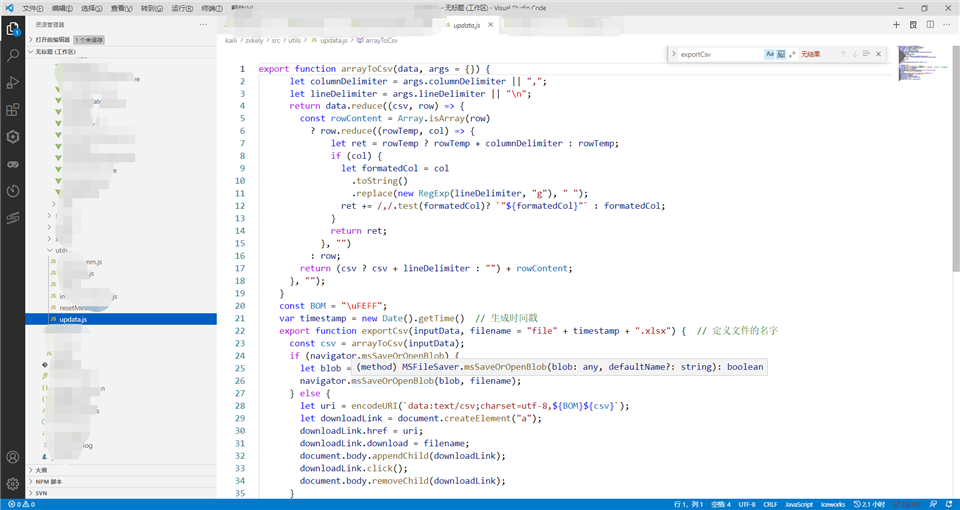Click line number 22 in gutter
Viewport: 960px width, 510px height.
240,331
